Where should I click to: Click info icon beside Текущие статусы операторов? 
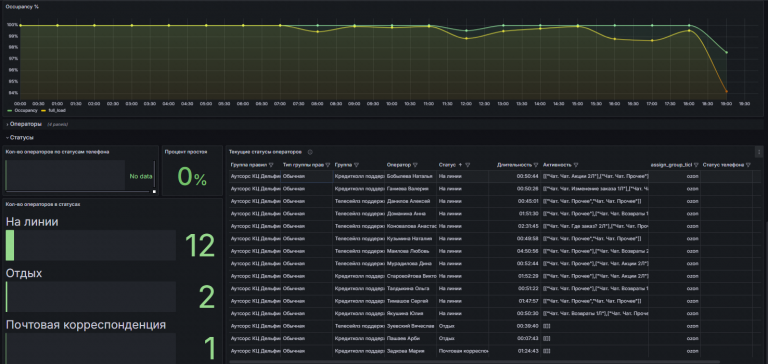click(310, 152)
